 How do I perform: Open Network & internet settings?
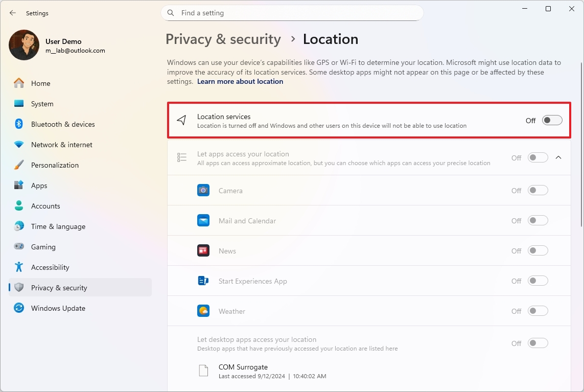coord(61,145)
